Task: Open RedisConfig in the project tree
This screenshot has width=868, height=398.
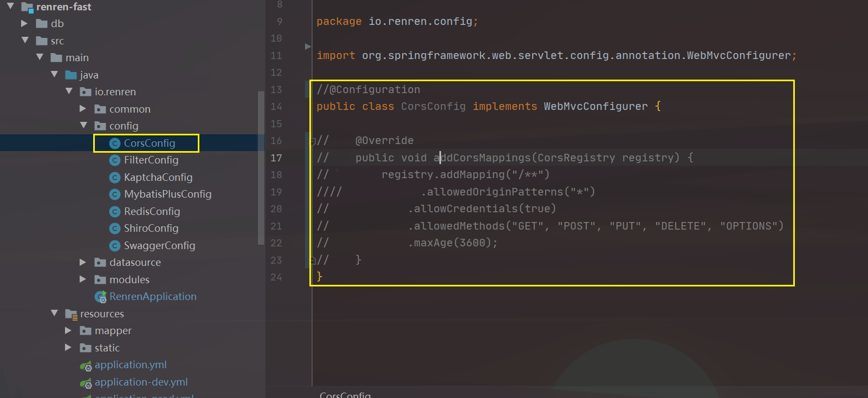Action: click(x=152, y=211)
